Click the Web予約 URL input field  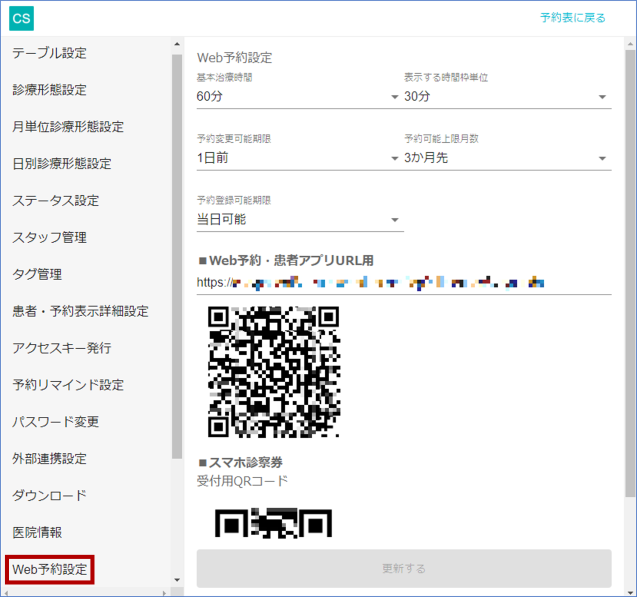click(403, 283)
